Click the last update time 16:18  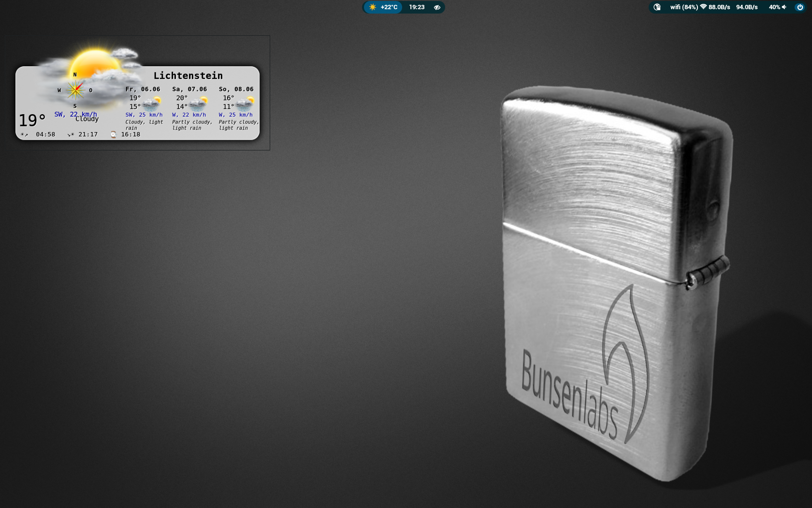130,134
